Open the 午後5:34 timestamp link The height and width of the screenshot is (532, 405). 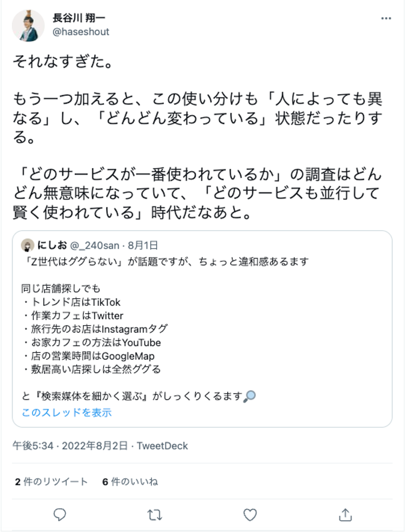pyautogui.click(x=33, y=446)
